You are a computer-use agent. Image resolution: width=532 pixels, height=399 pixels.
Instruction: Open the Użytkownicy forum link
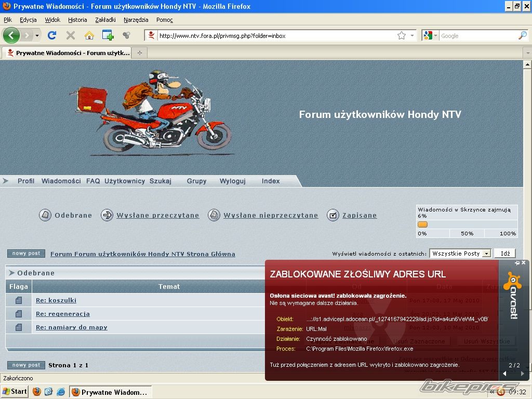pyautogui.click(x=125, y=181)
